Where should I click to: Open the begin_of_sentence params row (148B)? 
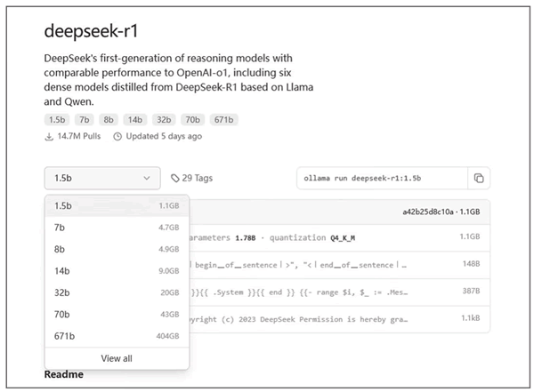pyautogui.click(x=340, y=265)
